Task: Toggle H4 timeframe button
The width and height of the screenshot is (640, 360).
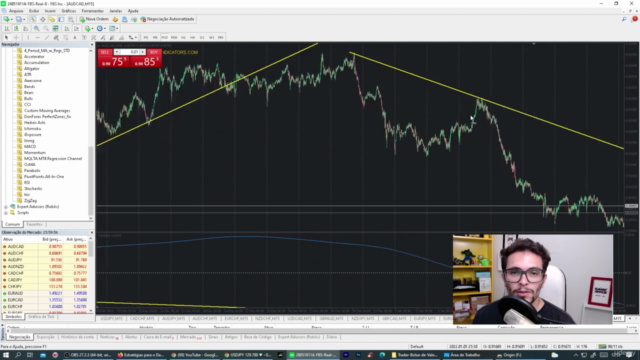Action: coord(193,37)
